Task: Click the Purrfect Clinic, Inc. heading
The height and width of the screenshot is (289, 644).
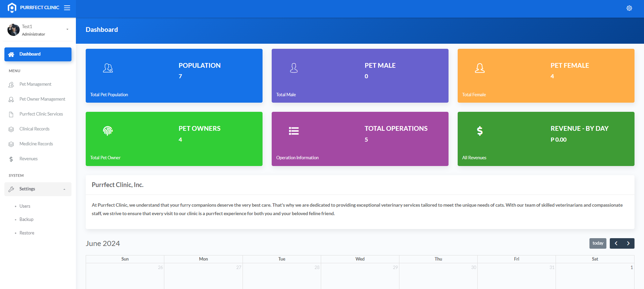Action: [x=118, y=185]
